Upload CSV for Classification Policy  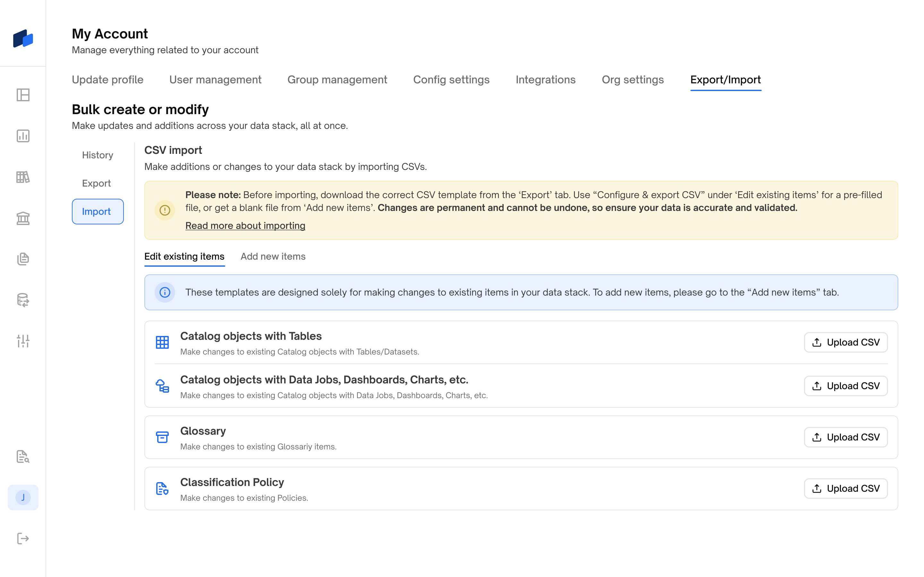point(845,488)
